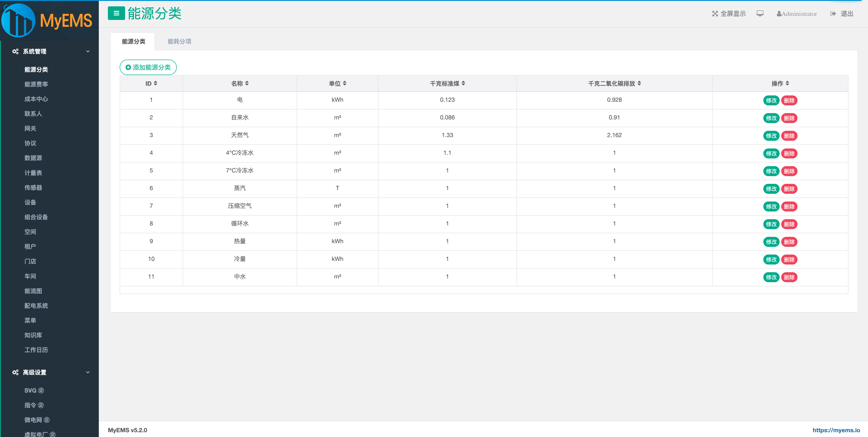
Task: Click 添加能源分类 button
Action: (x=148, y=67)
